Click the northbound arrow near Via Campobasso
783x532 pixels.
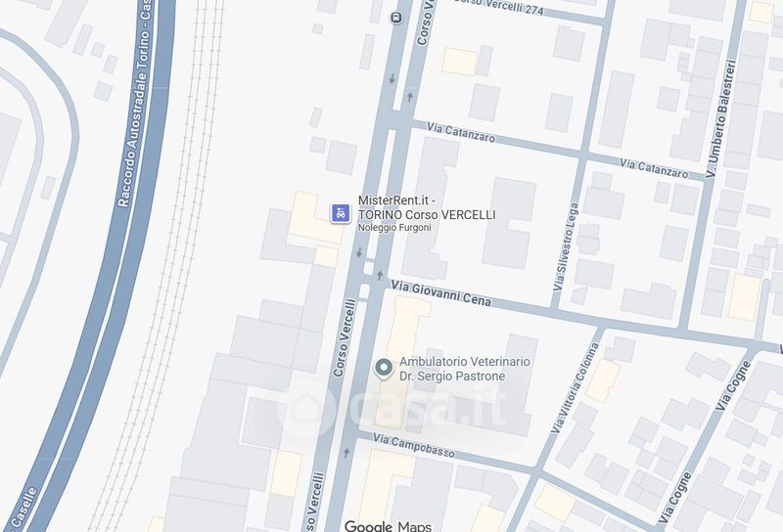point(346,453)
